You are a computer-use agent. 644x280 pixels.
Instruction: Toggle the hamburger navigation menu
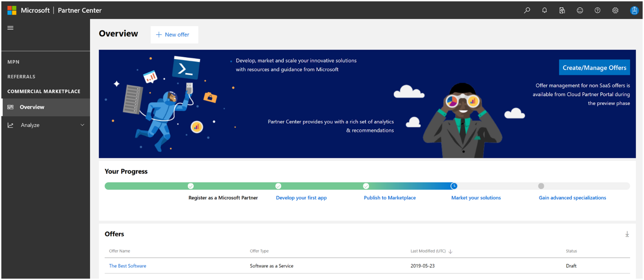[x=10, y=28]
